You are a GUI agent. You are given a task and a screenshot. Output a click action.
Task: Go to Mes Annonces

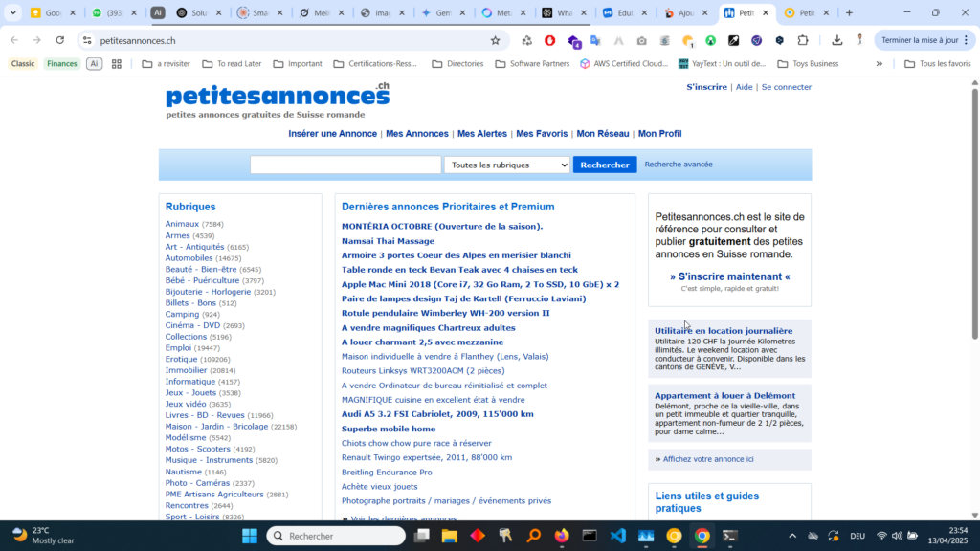tap(417, 134)
